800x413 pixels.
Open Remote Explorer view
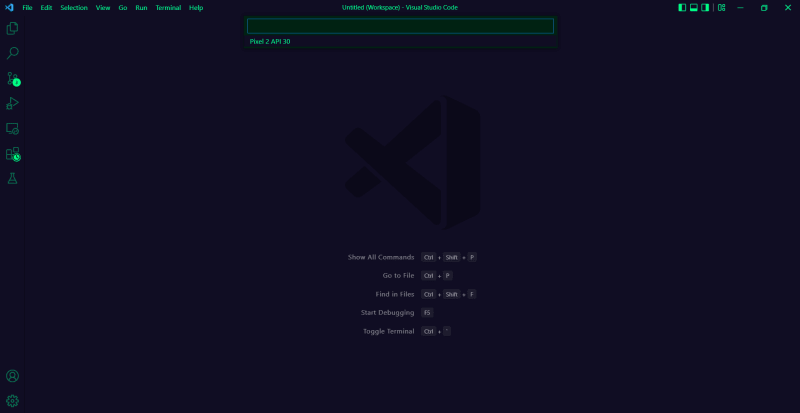coord(12,129)
